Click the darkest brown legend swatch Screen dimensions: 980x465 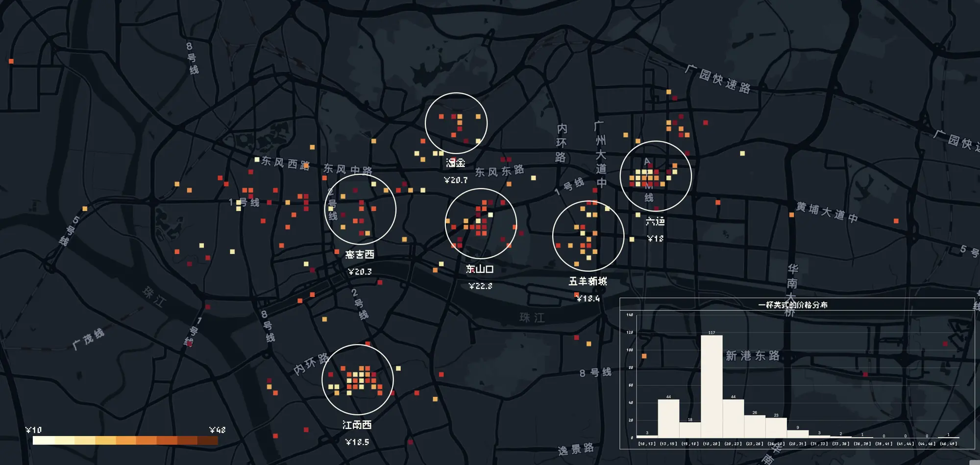tap(208, 441)
